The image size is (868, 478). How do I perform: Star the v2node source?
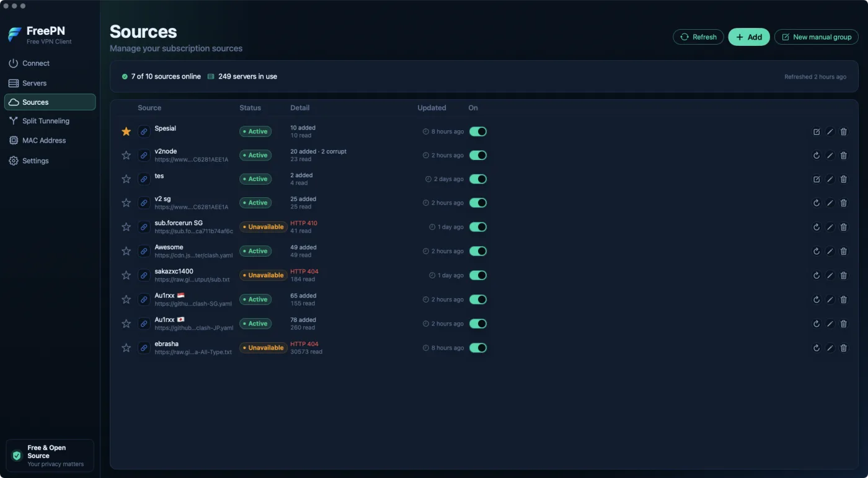[126, 156]
